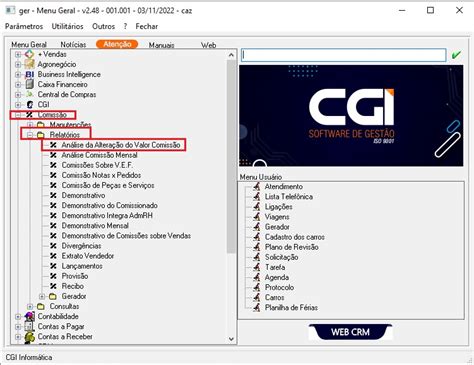Open Análise da Alteração do Valor Comissão
This screenshot has width=474, height=365.
tap(121, 145)
